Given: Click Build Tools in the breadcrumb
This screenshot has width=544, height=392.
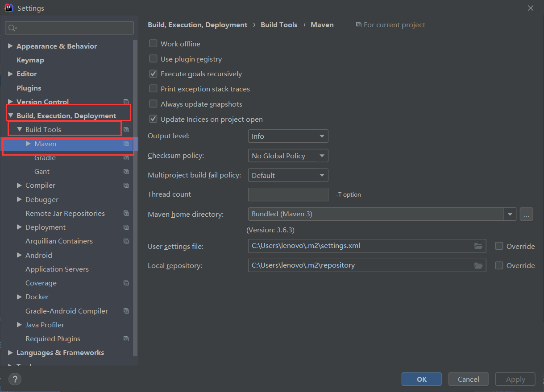Looking at the screenshot, I should click(x=279, y=25).
